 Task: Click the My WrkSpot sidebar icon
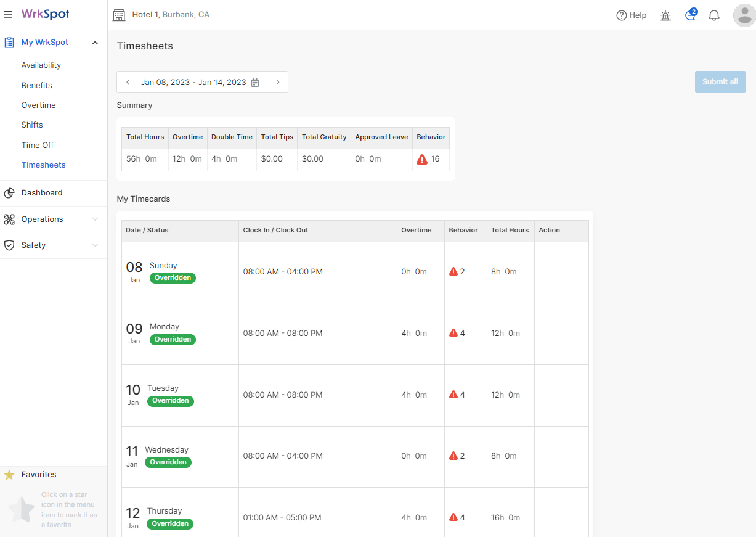pos(9,42)
